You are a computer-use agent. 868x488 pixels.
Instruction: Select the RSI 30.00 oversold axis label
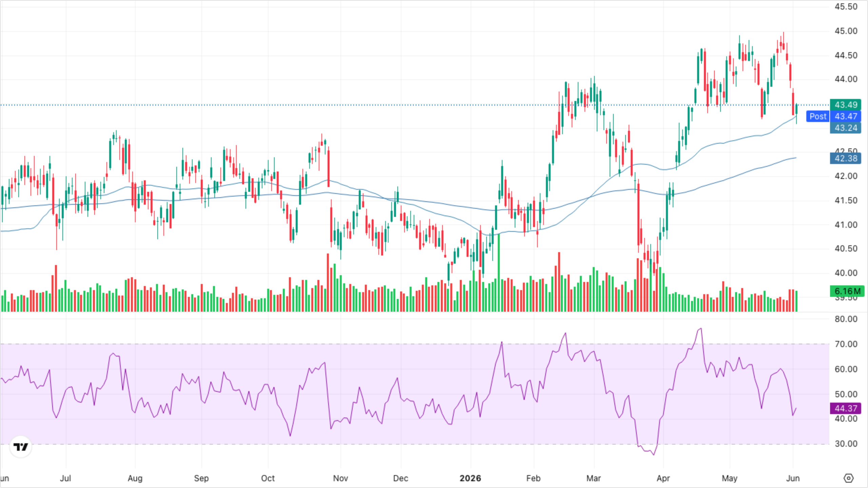point(846,444)
